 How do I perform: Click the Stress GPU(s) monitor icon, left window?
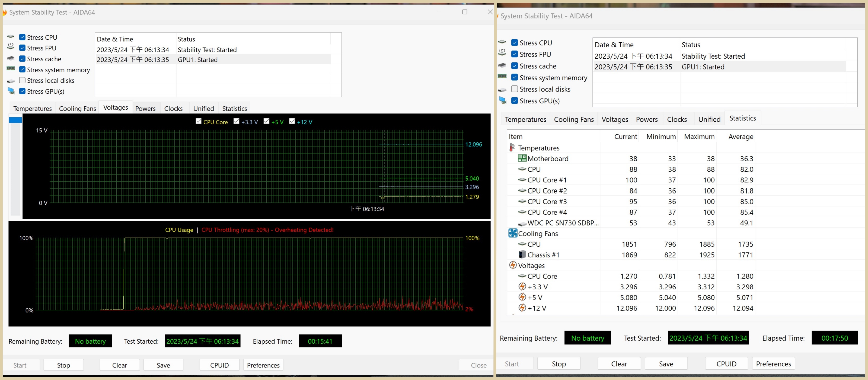(11, 91)
